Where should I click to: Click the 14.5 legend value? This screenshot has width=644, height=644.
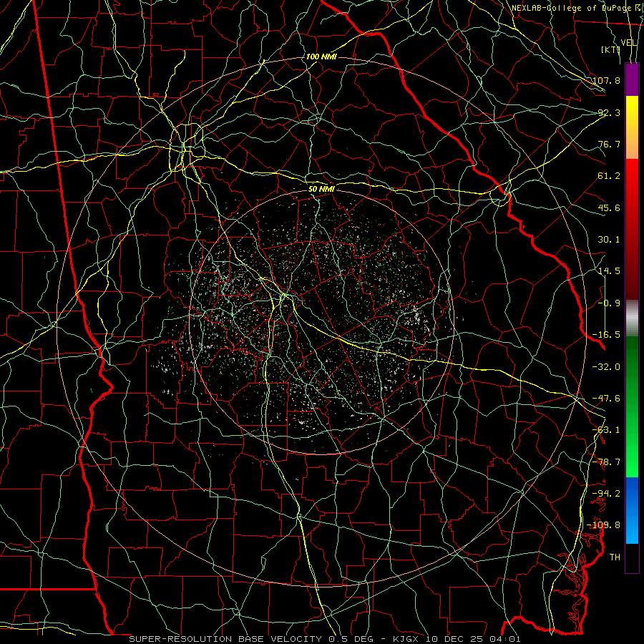[x=609, y=271]
